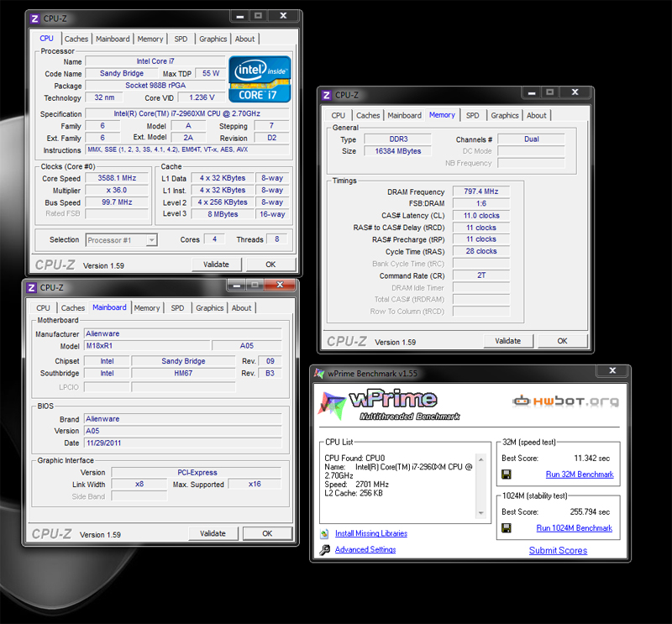The image size is (672, 624).
Task: Click the Intel Core i7 logo badge
Action: [x=260, y=79]
